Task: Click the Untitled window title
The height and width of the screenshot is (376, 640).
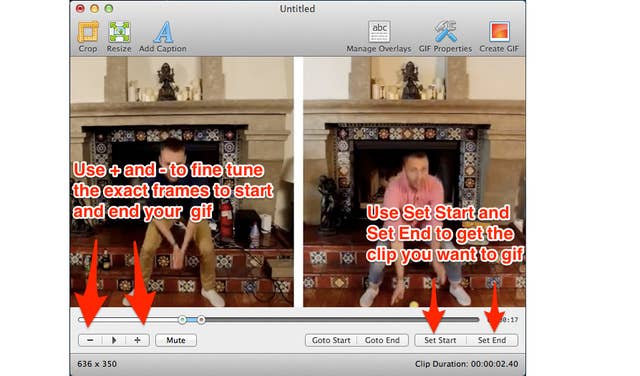Action: 298,9
